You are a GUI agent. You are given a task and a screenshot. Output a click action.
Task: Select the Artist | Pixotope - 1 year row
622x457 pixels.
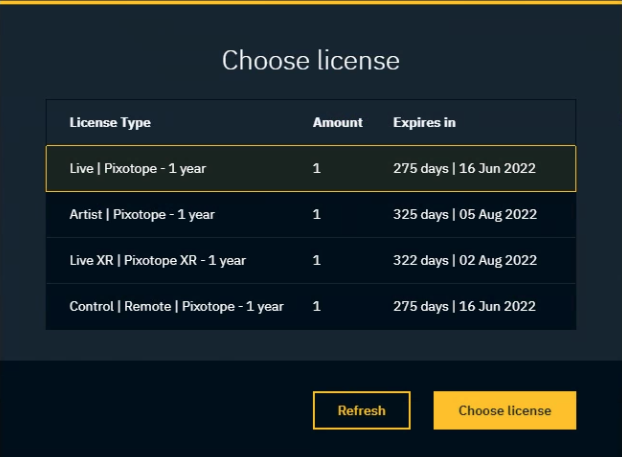tap(142, 214)
